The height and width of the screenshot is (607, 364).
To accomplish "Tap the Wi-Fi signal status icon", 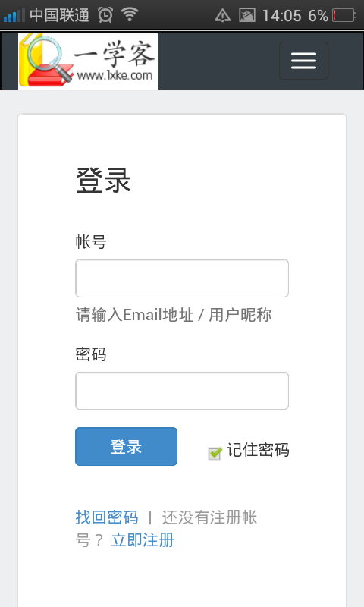I will coord(130,14).
